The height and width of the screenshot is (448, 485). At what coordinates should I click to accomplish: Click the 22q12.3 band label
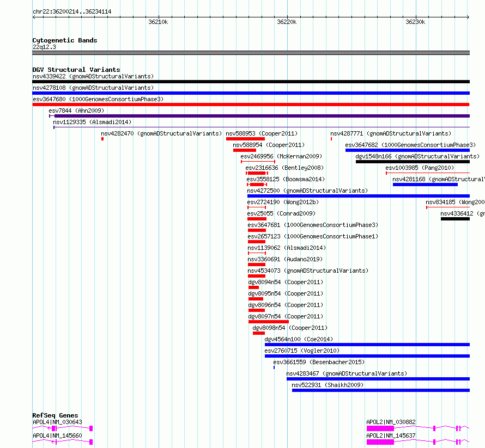click(45, 47)
